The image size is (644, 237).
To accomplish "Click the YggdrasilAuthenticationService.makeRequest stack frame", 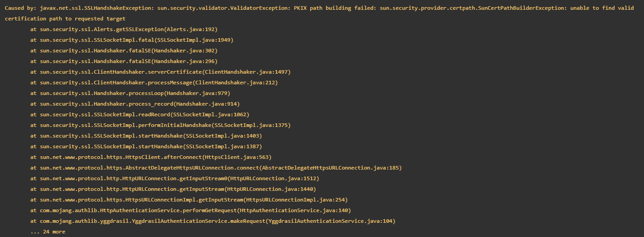I will click(x=213, y=221).
